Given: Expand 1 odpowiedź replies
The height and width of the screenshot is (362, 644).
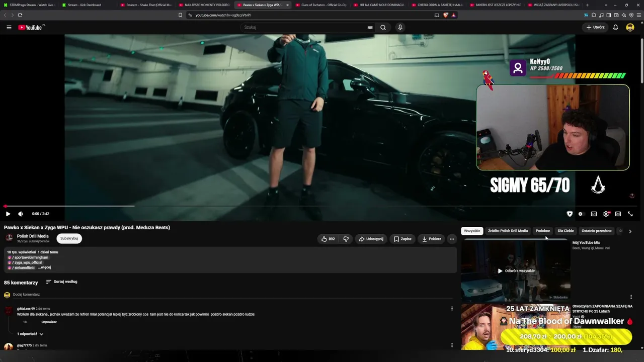Looking at the screenshot, I should [x=30, y=334].
